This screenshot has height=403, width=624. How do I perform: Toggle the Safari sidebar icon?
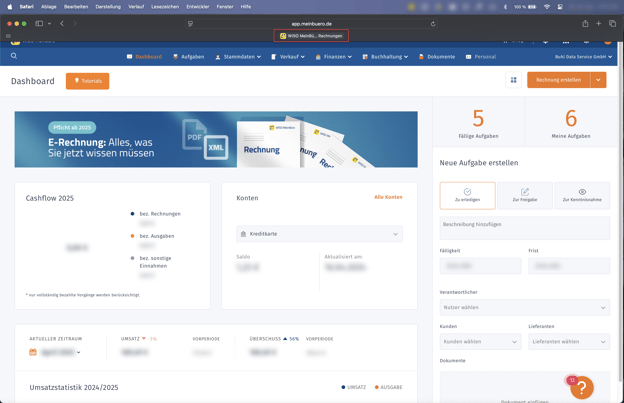(40, 23)
